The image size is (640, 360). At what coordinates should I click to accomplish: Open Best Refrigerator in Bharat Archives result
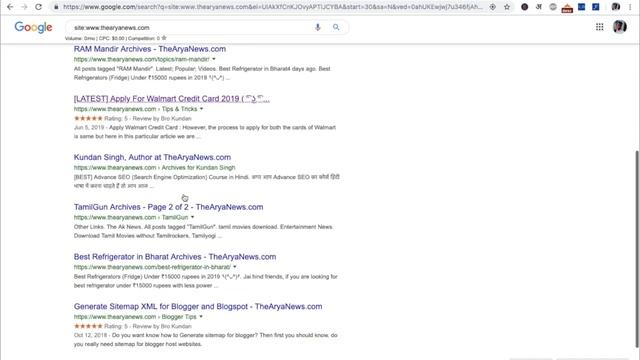(x=175, y=257)
